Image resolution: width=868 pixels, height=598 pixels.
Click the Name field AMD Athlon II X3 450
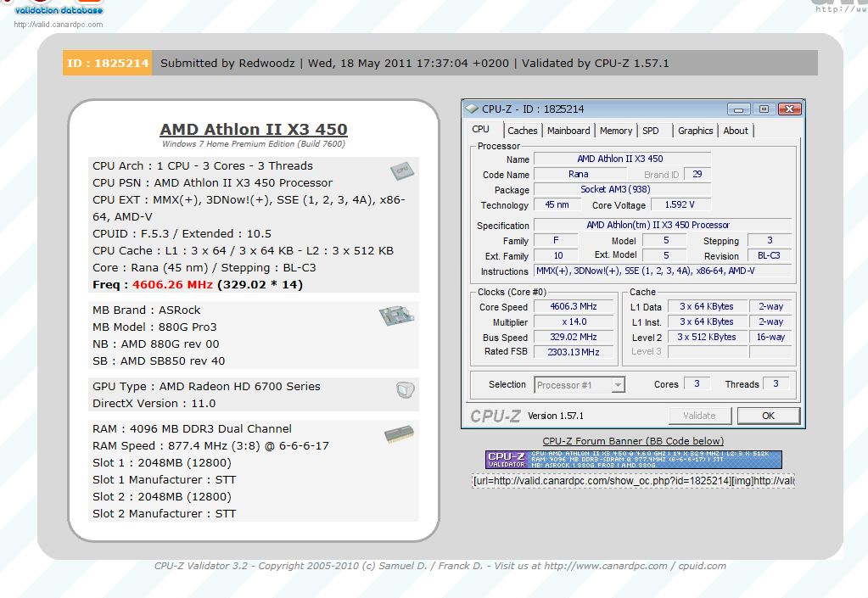(x=622, y=159)
